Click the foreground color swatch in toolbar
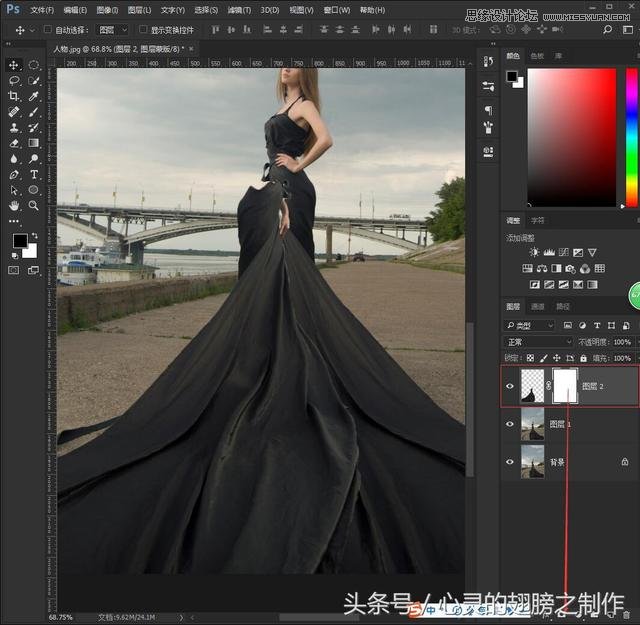640x625 pixels. 19,241
